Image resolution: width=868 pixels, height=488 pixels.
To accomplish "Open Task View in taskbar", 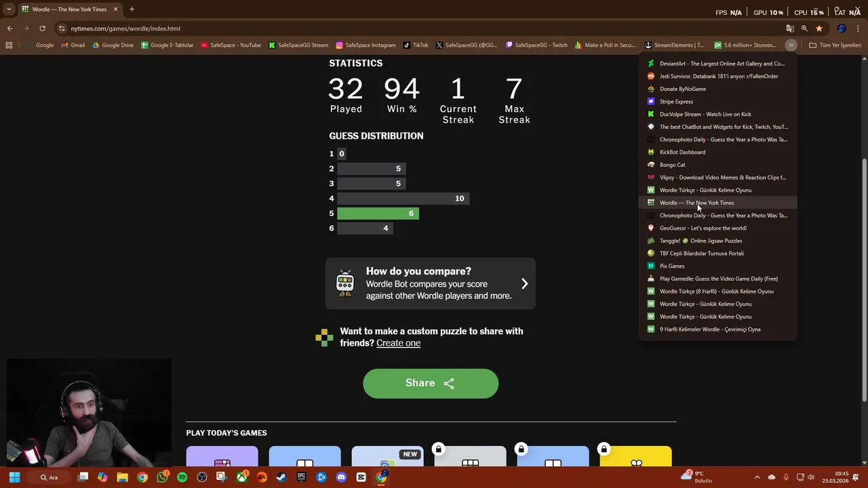I will (83, 477).
